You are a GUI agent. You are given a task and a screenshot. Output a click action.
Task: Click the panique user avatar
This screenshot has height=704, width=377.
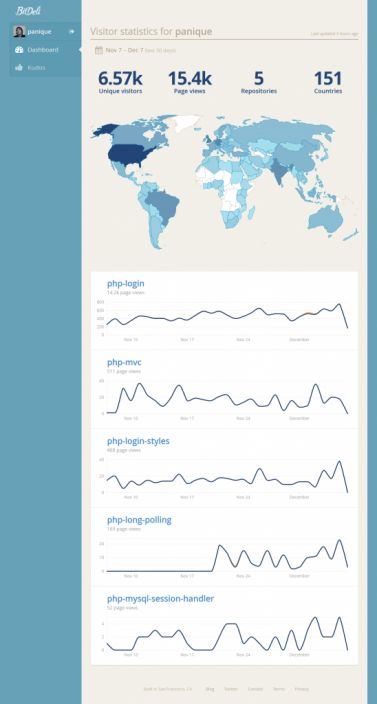click(19, 31)
